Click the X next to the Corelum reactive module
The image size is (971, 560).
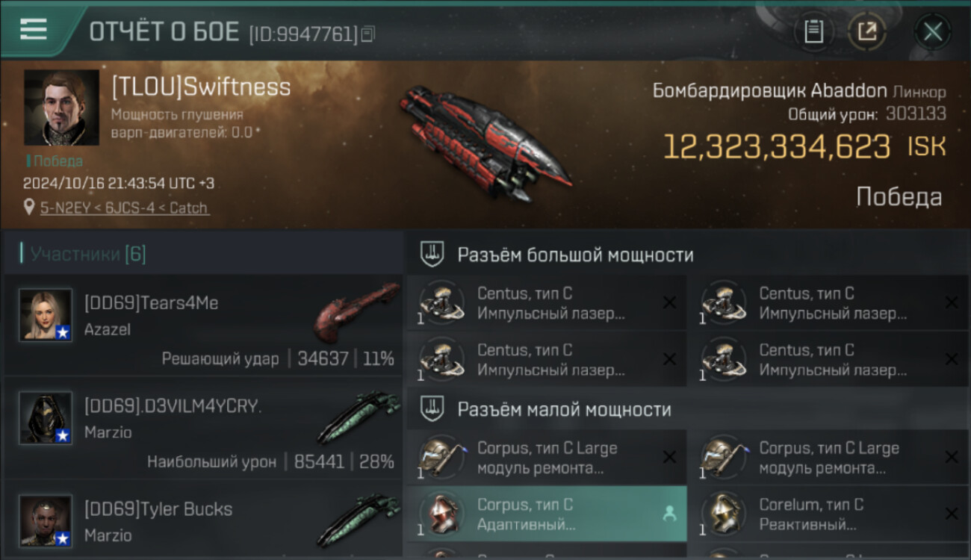pos(951,514)
